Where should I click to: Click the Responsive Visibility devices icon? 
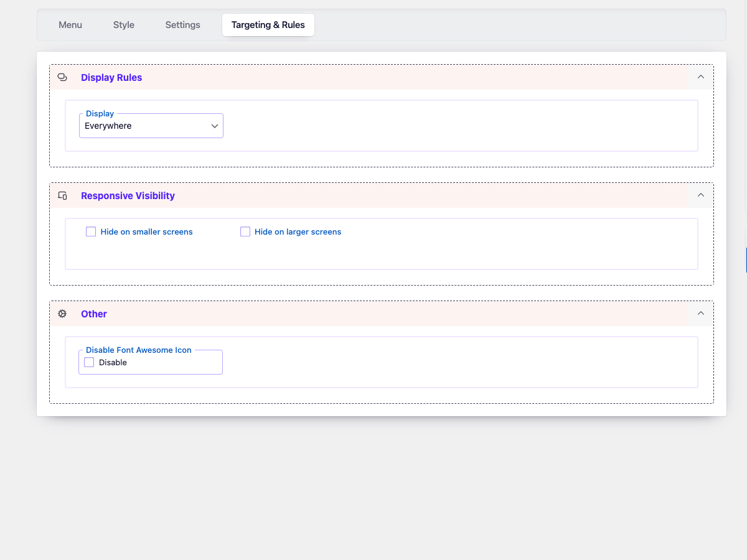62,195
